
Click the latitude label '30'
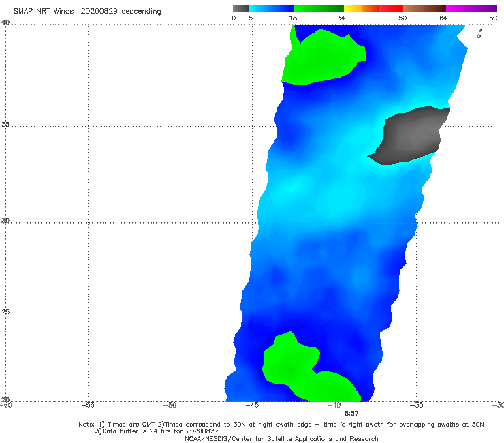click(5, 221)
